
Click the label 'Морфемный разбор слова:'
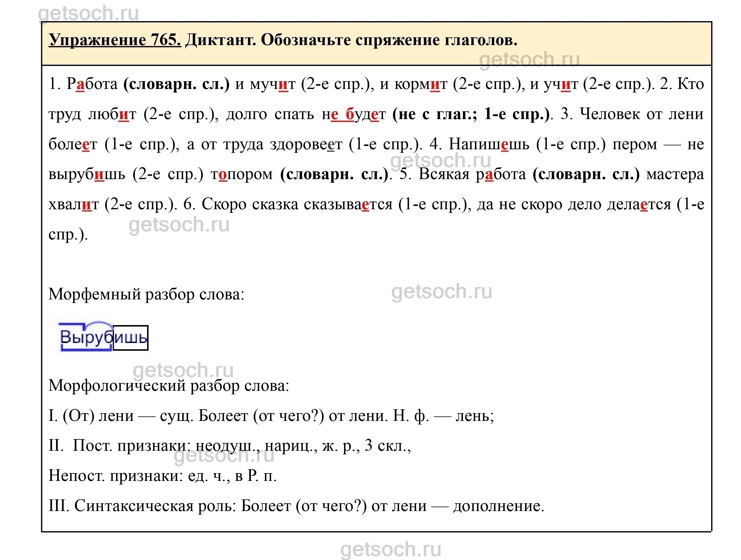pos(146,294)
